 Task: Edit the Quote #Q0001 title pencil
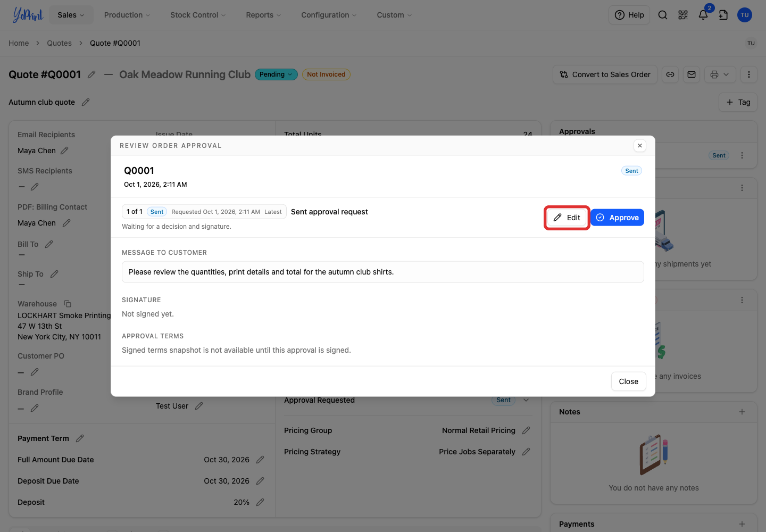91,74
